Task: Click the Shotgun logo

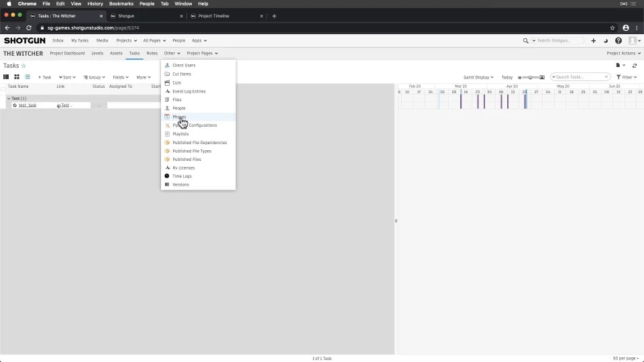Action: [x=25, y=40]
